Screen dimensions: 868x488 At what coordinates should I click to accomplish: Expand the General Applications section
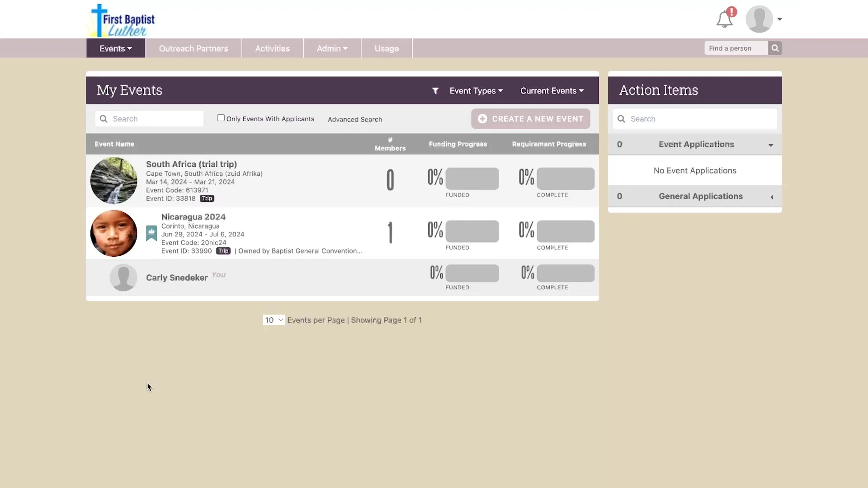point(772,197)
